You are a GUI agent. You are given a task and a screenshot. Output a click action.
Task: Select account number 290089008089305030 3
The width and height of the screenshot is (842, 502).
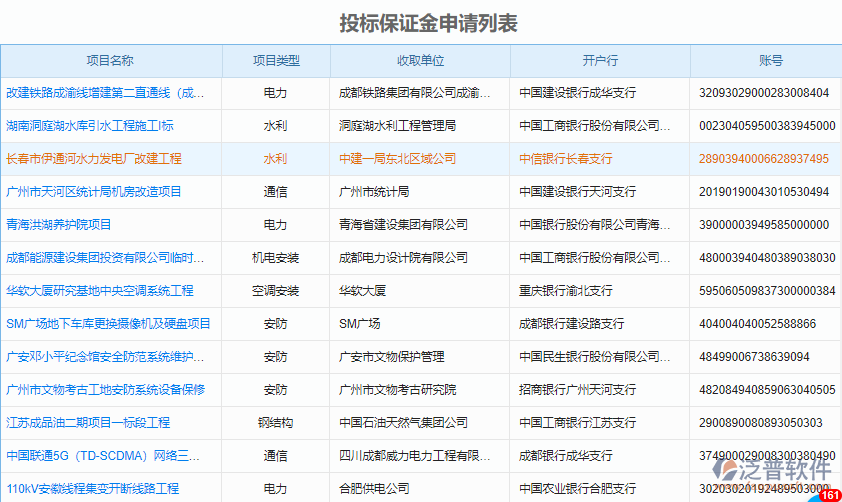click(760, 423)
